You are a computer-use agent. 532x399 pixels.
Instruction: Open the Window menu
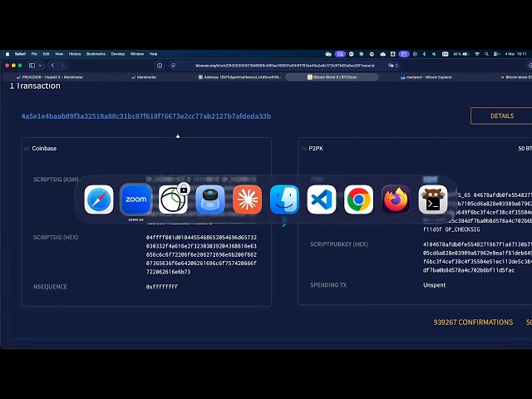[x=137, y=54]
